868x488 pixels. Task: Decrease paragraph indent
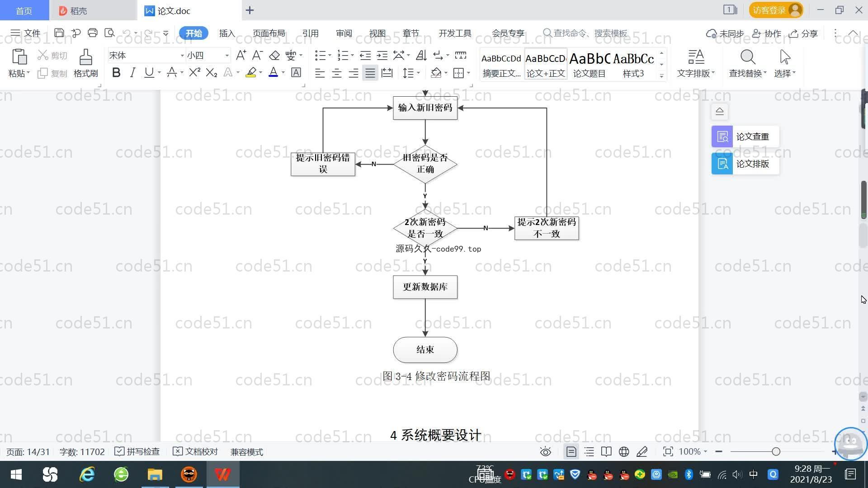click(x=365, y=55)
